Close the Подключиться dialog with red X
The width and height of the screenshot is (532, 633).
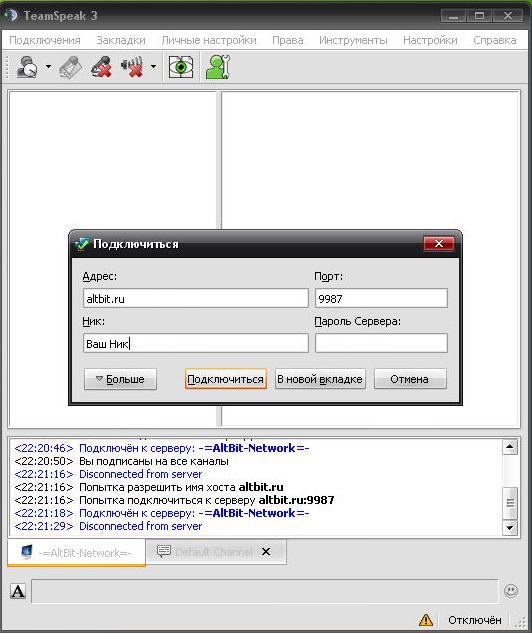(439, 243)
